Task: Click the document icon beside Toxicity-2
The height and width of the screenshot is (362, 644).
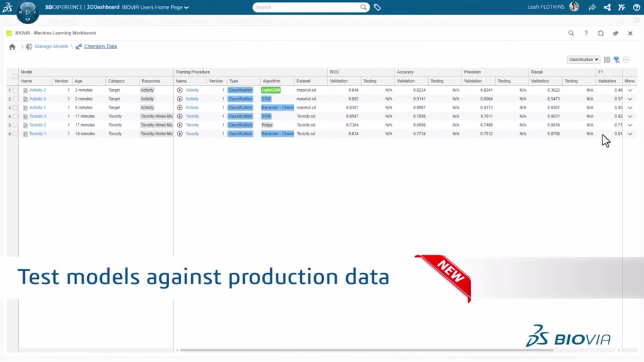Action: (25, 125)
